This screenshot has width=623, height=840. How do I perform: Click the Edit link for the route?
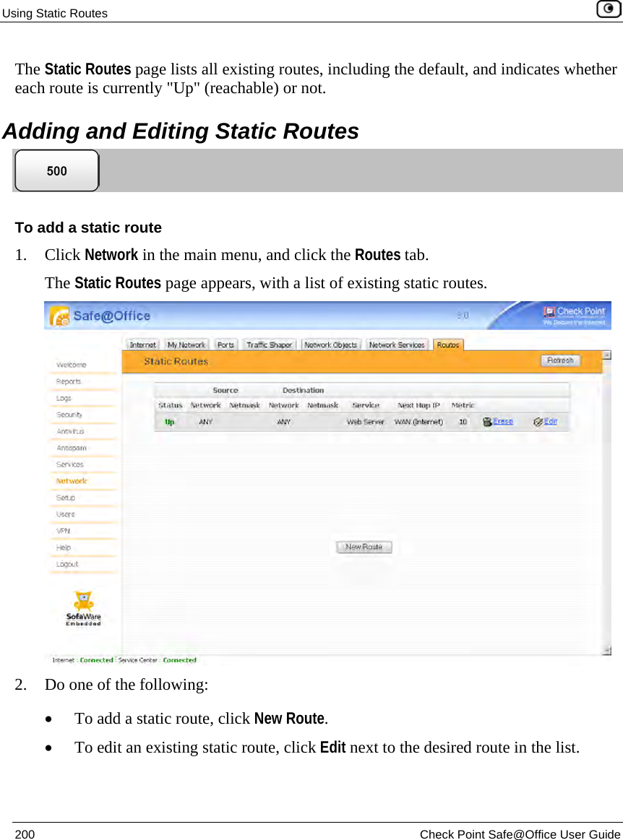point(551,422)
